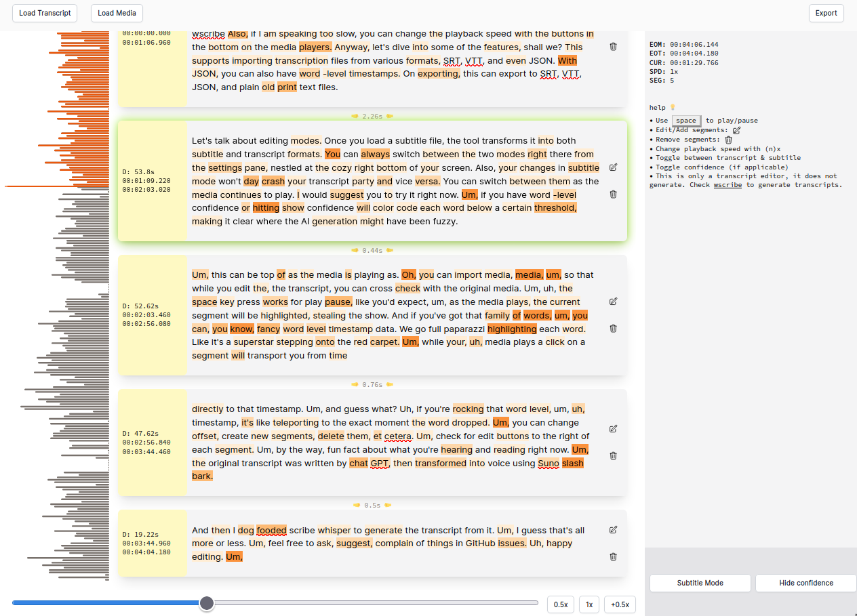This screenshot has height=616, width=857.
Task: Edit the segment starting at 00:02:56.840
Action: click(x=613, y=428)
